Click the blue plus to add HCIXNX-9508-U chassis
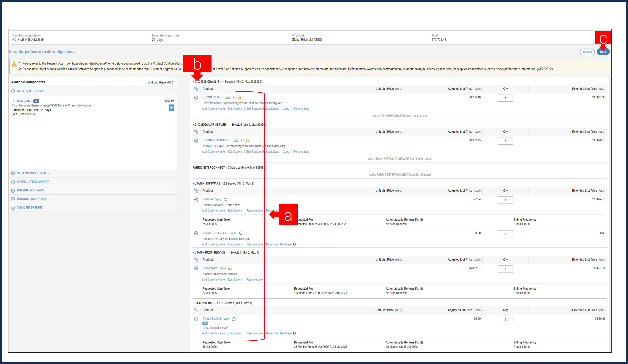Image resolution: width=628 pixels, height=364 pixels. click(171, 108)
